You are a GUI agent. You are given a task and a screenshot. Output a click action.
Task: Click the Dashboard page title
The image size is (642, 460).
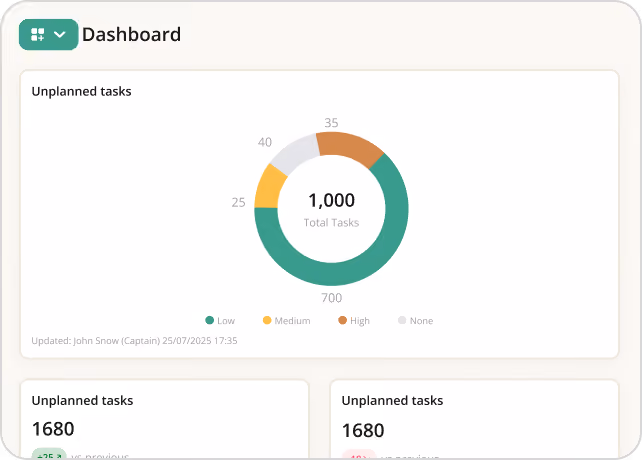pos(131,34)
